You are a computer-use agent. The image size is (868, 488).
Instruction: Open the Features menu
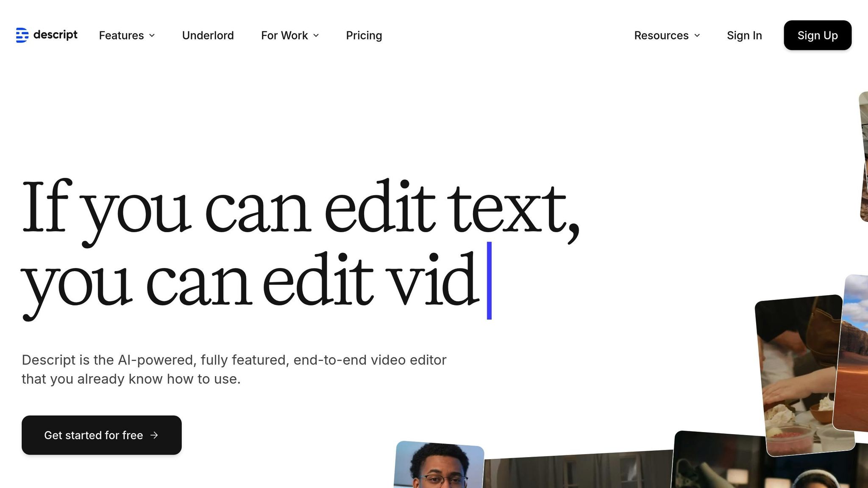[x=122, y=36]
